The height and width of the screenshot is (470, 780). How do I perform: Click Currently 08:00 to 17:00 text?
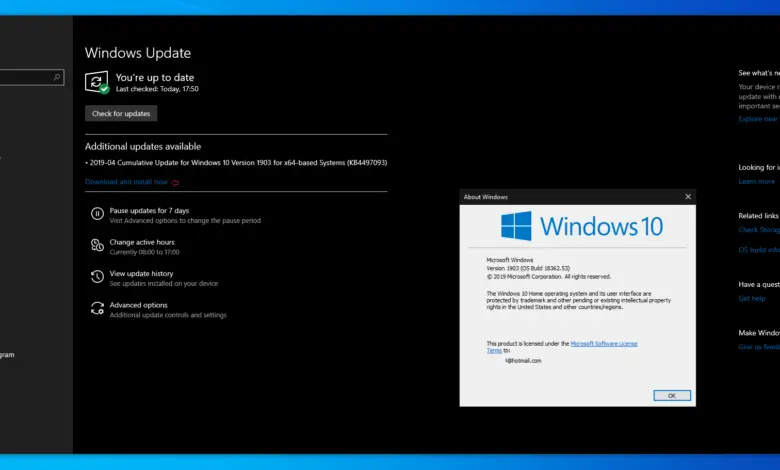click(x=144, y=252)
